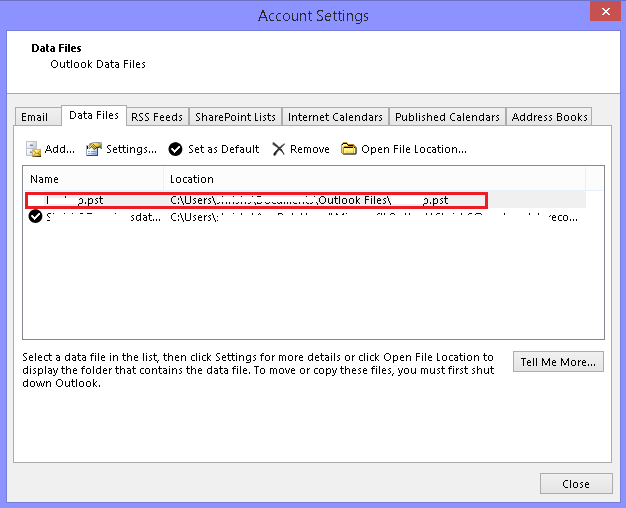The image size is (626, 508).
Task: Click the Close button at the bottom
Action: tap(576, 484)
